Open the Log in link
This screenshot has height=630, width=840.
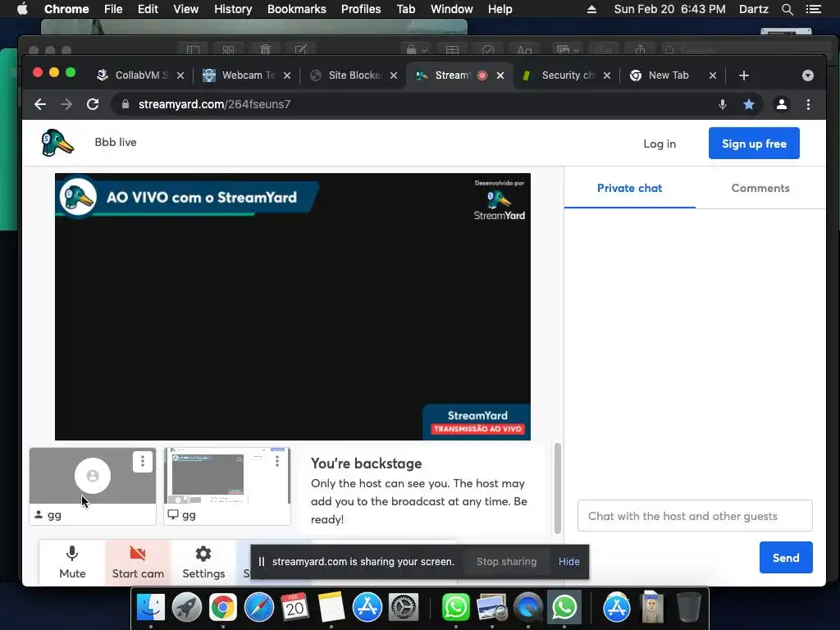pos(660,144)
